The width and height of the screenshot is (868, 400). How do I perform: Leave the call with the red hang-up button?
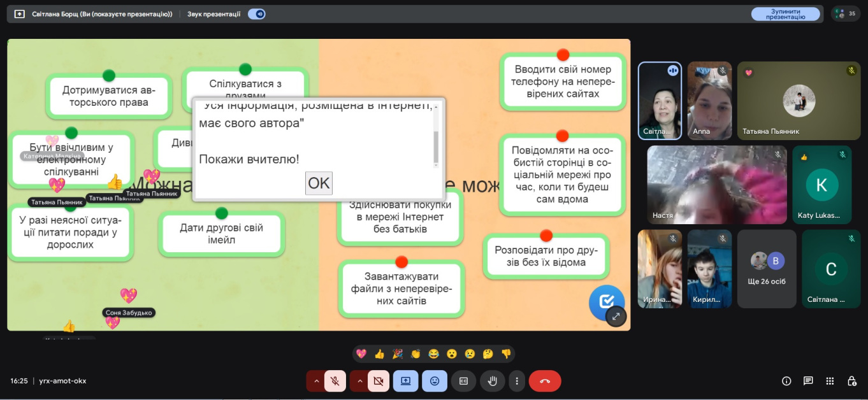tap(545, 381)
